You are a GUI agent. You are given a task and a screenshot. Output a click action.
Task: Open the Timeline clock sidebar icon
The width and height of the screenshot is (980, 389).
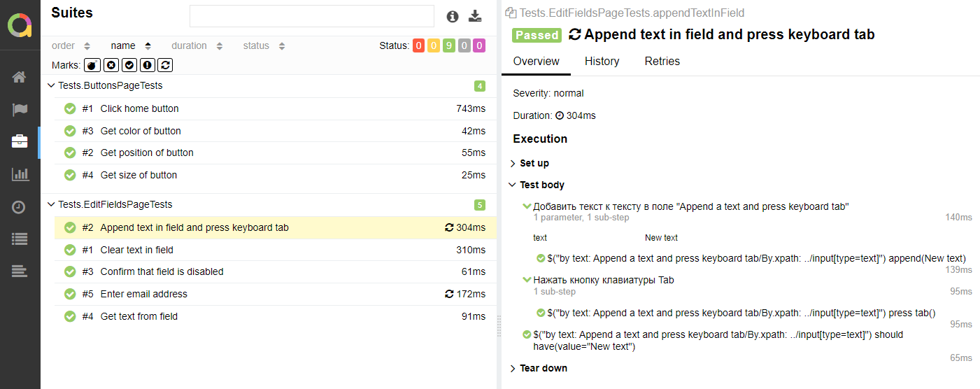pos(20,207)
